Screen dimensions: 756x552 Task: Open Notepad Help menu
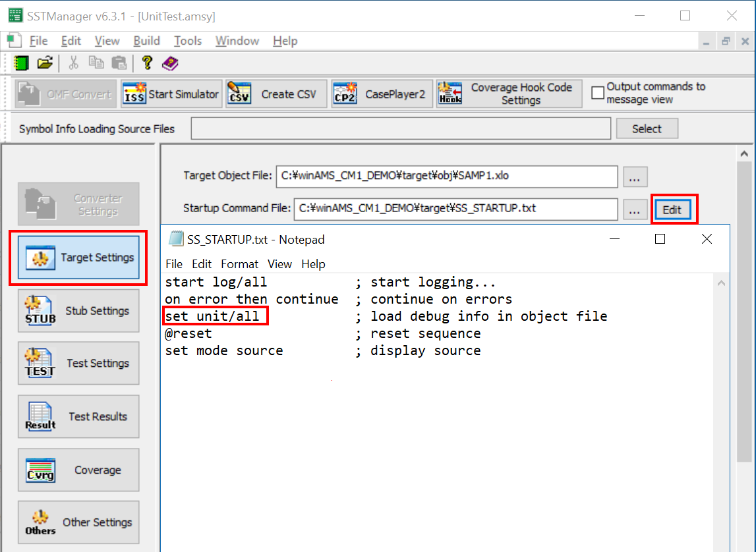pyautogui.click(x=313, y=264)
